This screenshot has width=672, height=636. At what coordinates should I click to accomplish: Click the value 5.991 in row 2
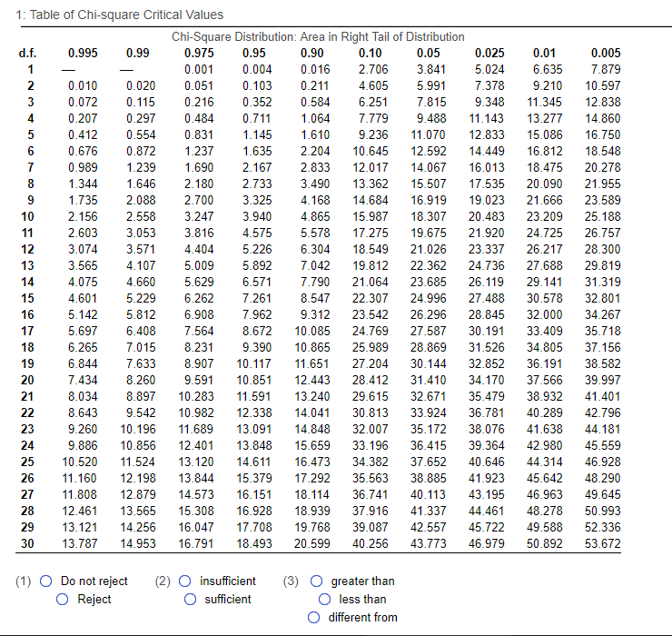(x=431, y=85)
